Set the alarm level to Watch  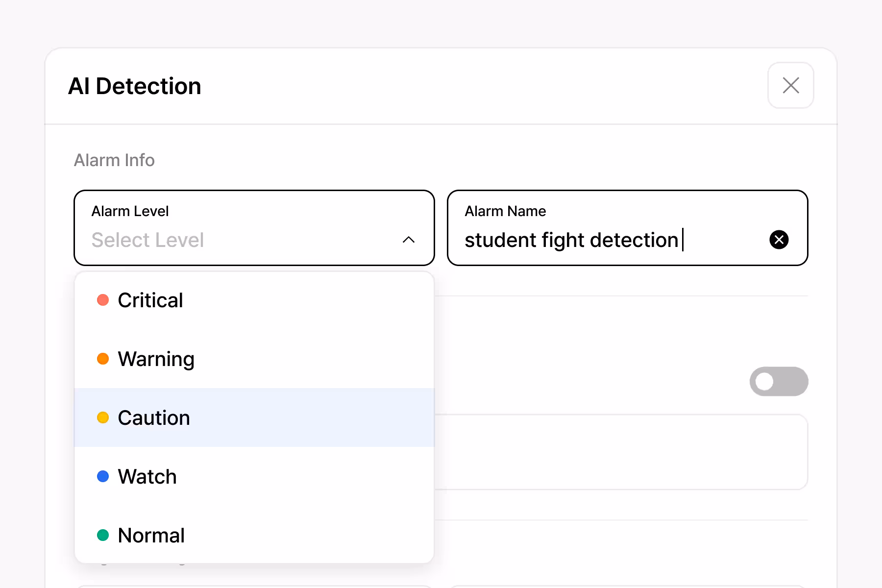click(x=147, y=476)
